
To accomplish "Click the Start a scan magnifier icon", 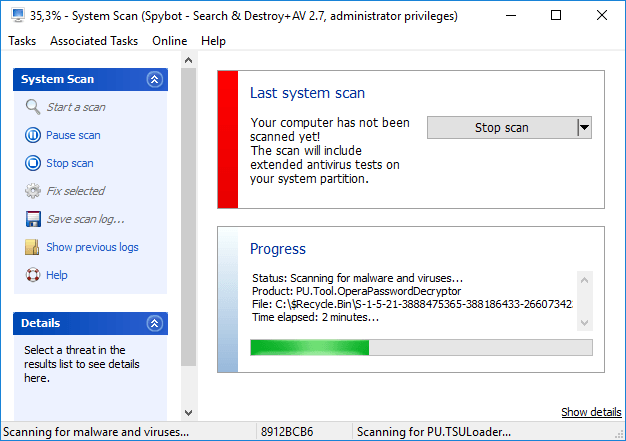I will click(33, 107).
